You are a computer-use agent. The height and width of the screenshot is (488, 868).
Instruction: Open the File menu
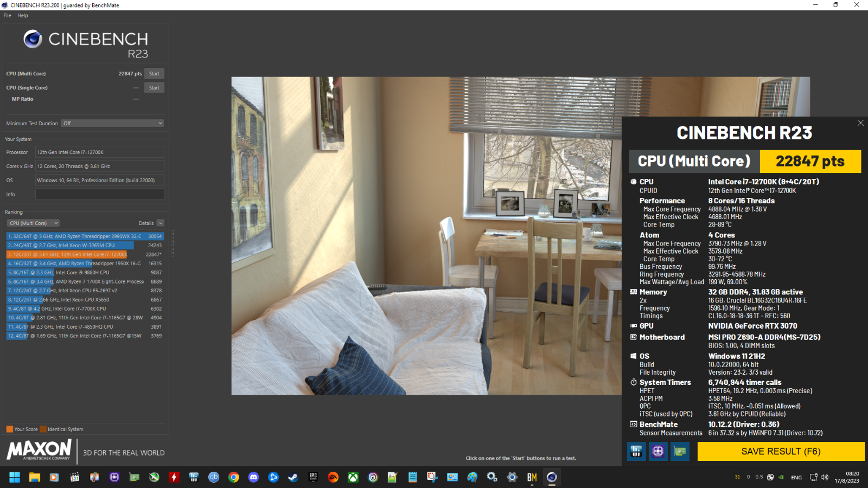point(7,15)
